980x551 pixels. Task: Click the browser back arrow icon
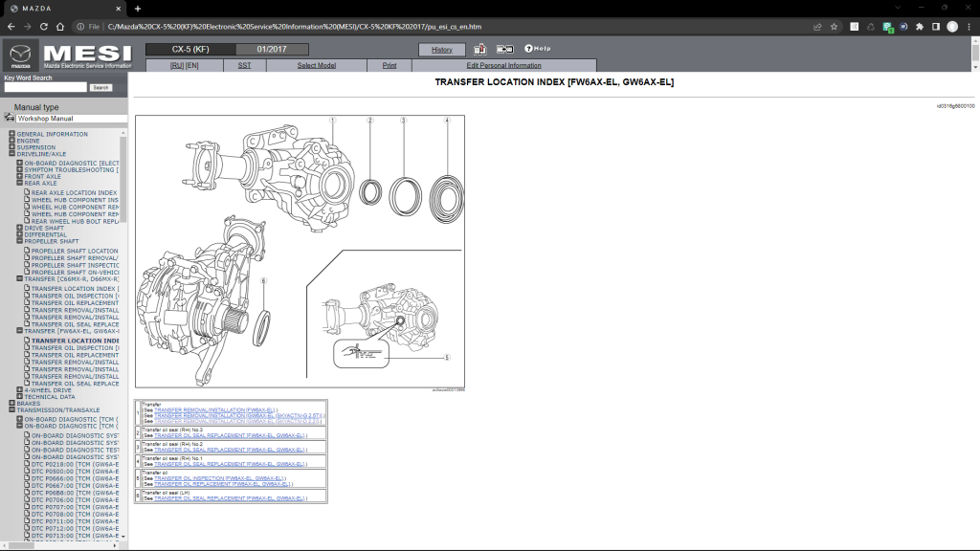click(11, 27)
